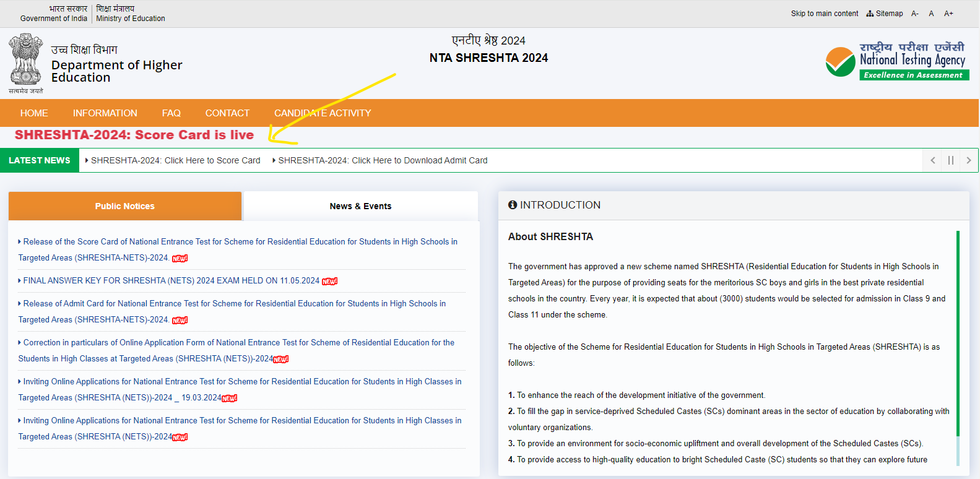Open the CONTACT menu item

pos(227,113)
